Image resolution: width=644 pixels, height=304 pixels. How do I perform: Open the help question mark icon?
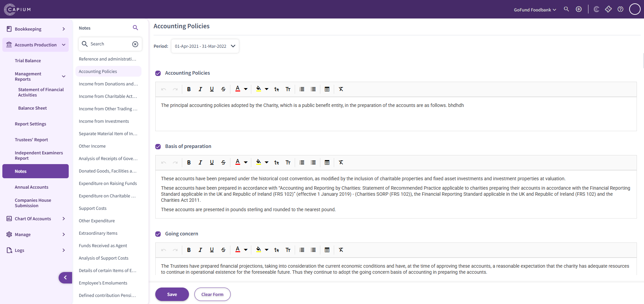[x=620, y=9]
